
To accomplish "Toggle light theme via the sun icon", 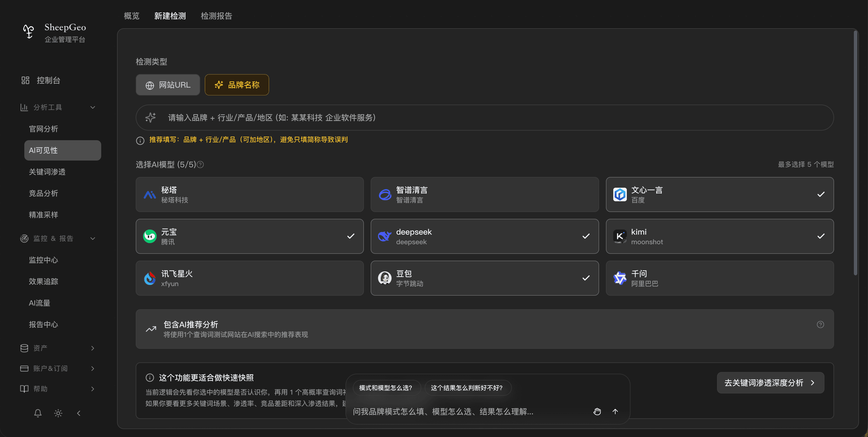I will (x=58, y=413).
